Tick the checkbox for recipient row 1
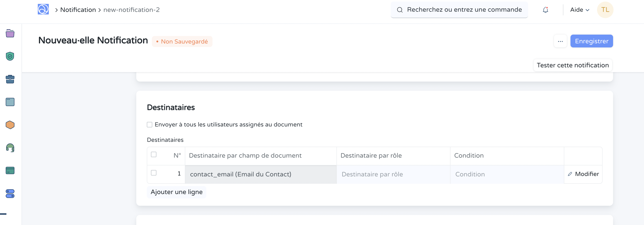This screenshot has width=644, height=225. pyautogui.click(x=154, y=173)
